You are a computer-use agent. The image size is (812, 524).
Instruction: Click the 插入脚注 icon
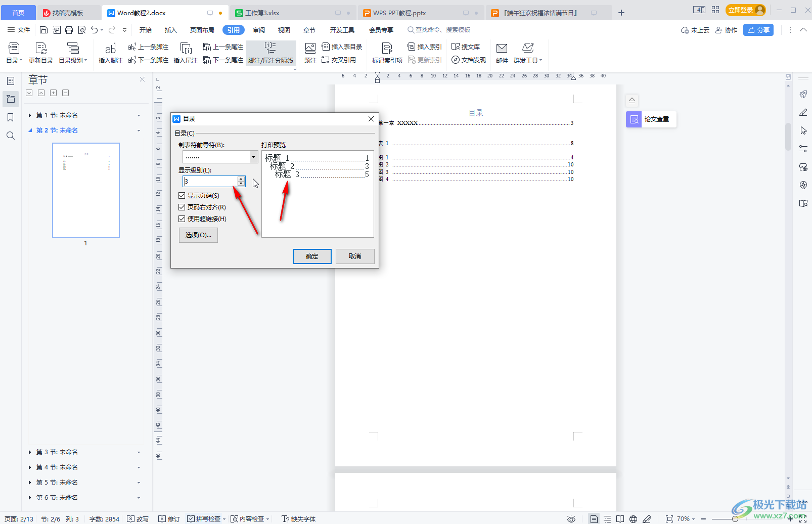point(110,53)
